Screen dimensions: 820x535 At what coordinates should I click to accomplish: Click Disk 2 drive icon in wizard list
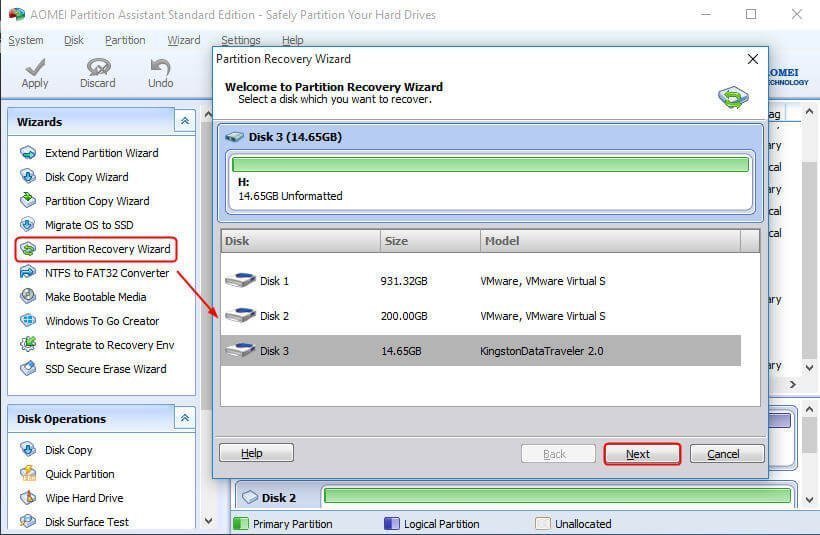coord(240,315)
